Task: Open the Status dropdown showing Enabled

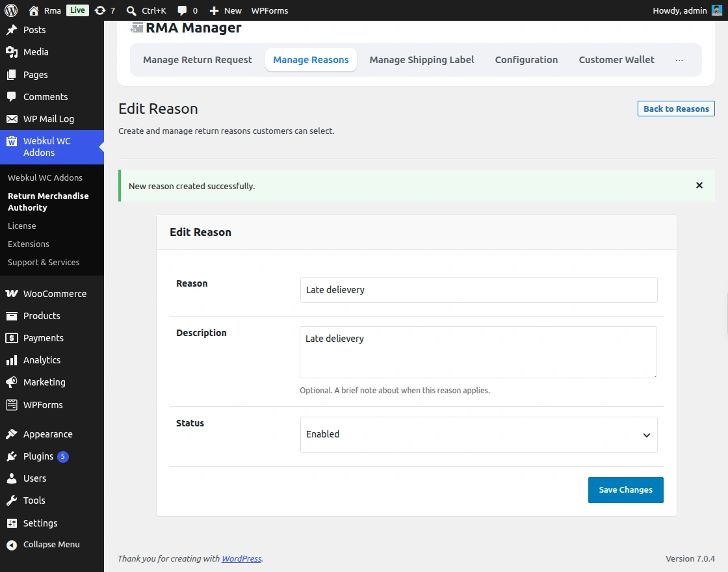Action: 478,435
